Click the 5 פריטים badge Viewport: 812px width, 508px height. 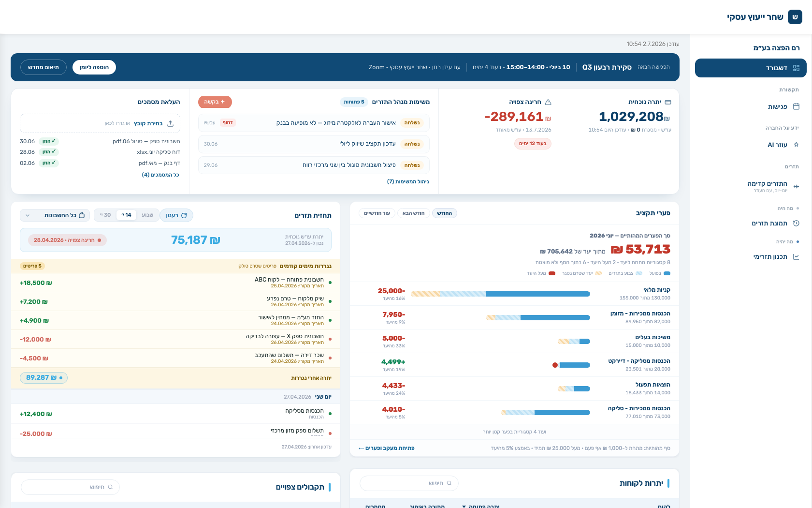pyautogui.click(x=32, y=266)
